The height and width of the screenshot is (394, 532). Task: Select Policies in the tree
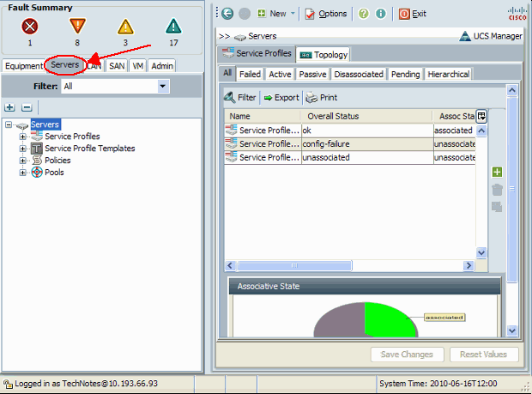pyautogui.click(x=57, y=161)
